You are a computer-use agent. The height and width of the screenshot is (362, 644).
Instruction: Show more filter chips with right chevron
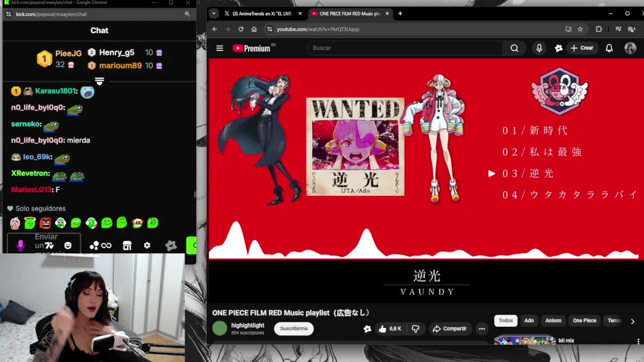632,321
